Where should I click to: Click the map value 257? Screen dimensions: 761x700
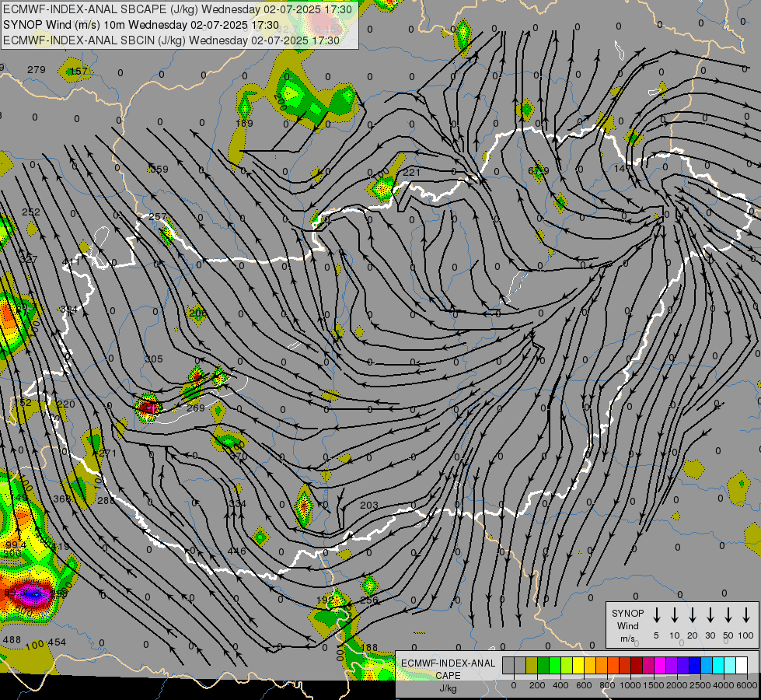(157, 217)
